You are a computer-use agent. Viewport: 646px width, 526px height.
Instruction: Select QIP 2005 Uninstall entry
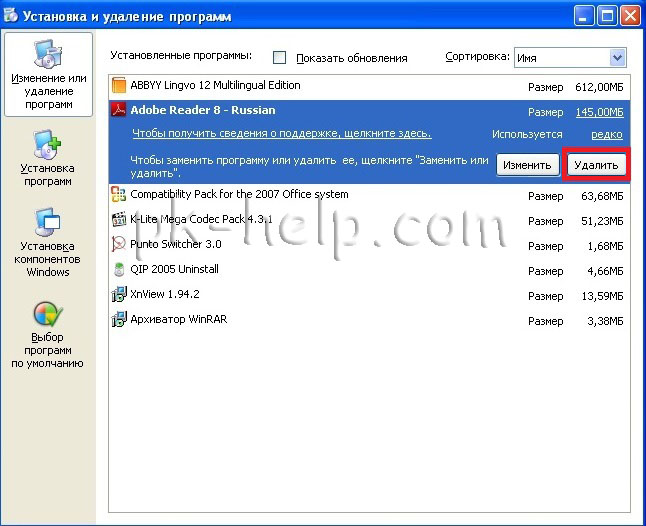369,271
